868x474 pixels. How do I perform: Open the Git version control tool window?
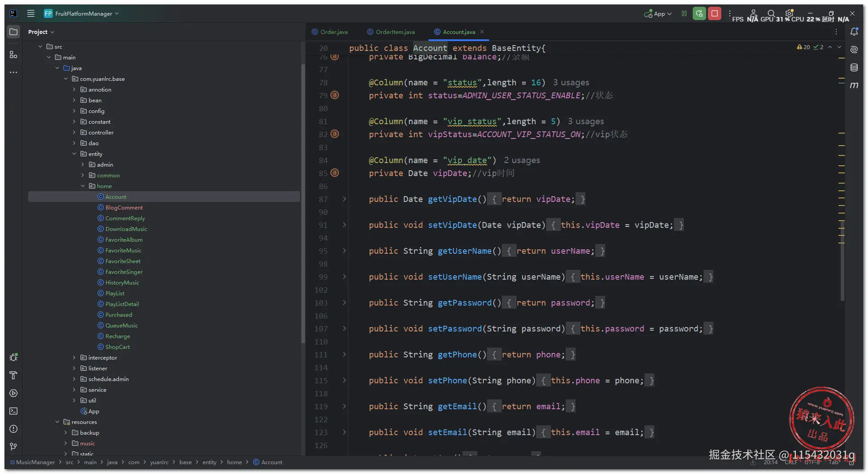[x=13, y=447]
